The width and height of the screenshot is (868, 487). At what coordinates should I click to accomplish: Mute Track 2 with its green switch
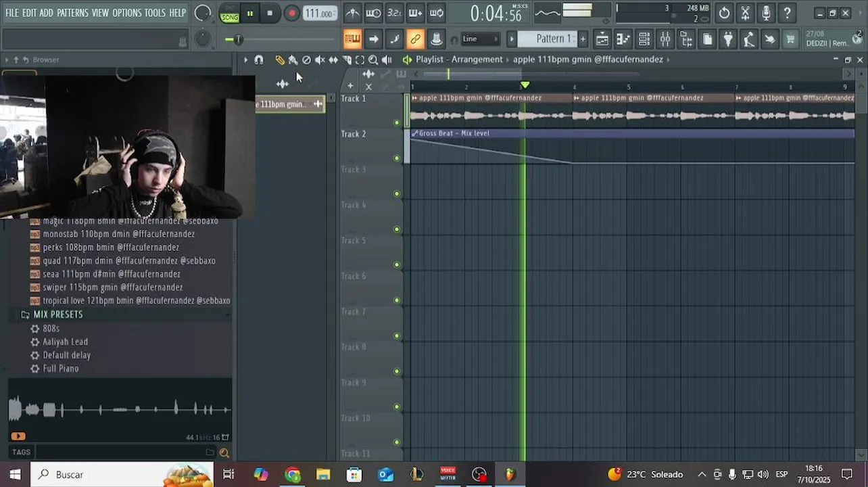(x=397, y=158)
